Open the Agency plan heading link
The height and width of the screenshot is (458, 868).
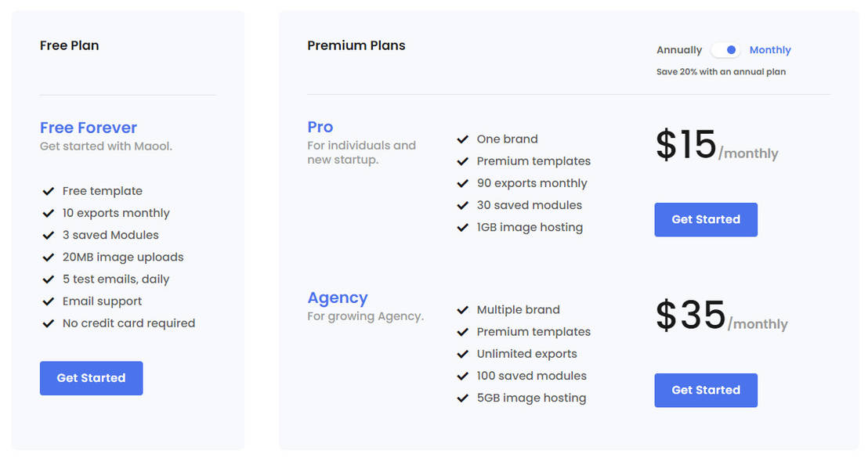[x=338, y=298]
